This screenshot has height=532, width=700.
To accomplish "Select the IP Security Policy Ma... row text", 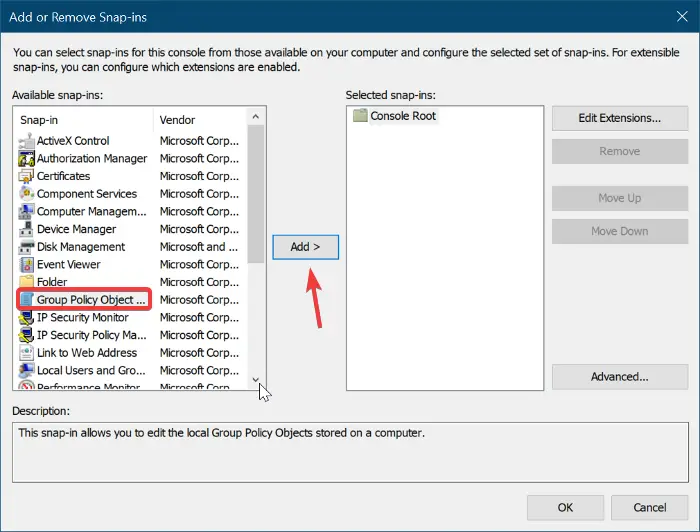I will (x=92, y=335).
